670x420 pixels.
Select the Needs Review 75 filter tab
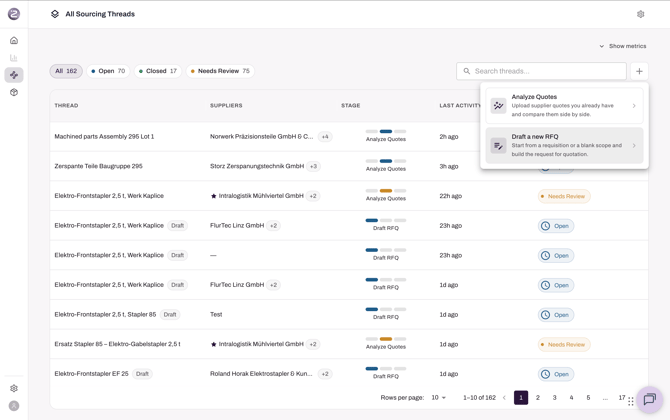tap(220, 71)
